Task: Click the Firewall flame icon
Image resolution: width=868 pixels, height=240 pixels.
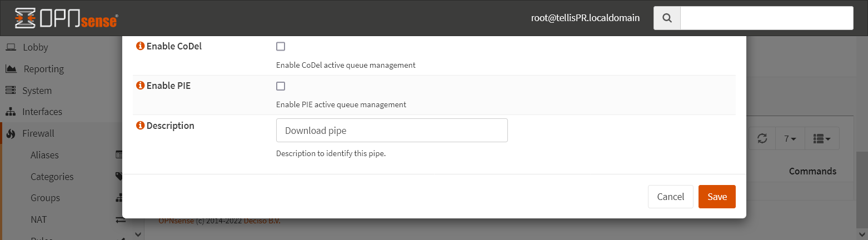Action: (11, 133)
